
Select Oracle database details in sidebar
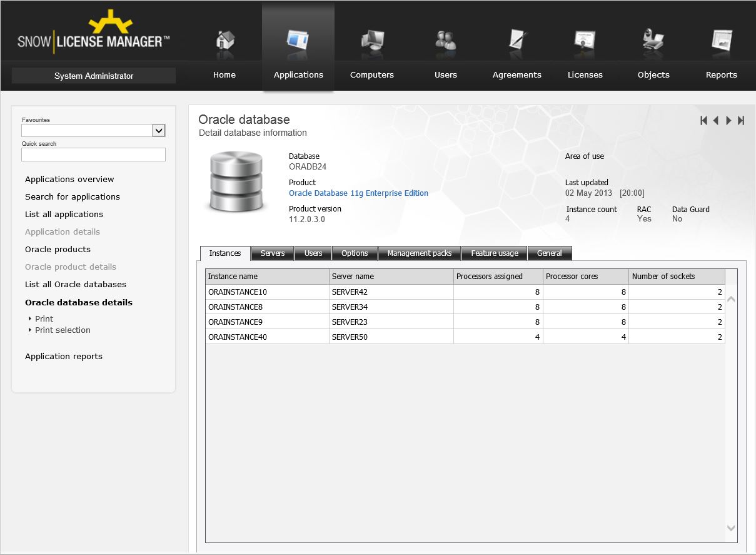tap(79, 303)
